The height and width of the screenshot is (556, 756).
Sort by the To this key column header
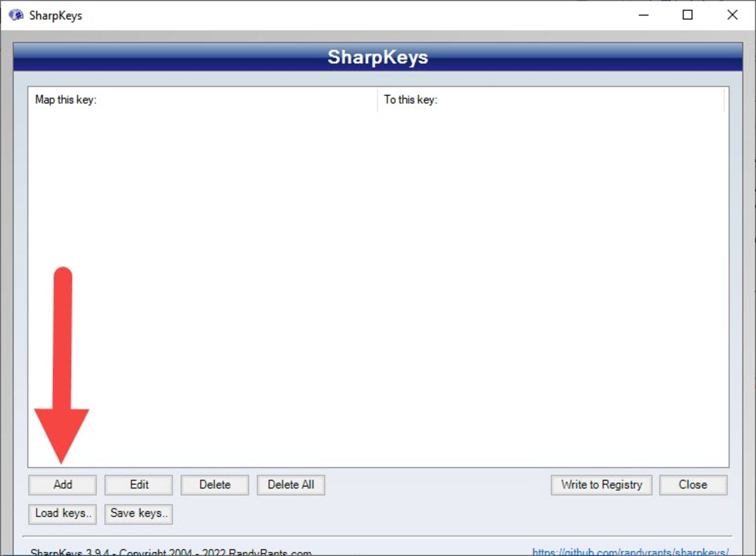(551, 100)
